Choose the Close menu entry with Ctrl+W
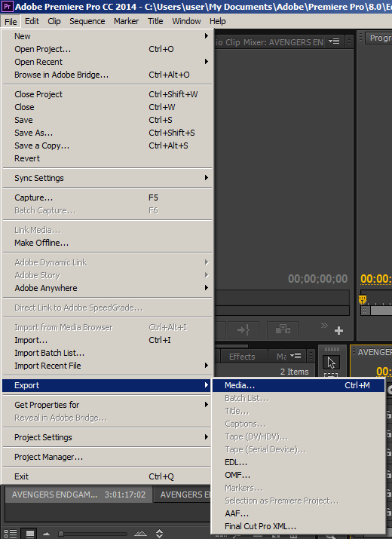392x539 pixels. tap(107, 107)
